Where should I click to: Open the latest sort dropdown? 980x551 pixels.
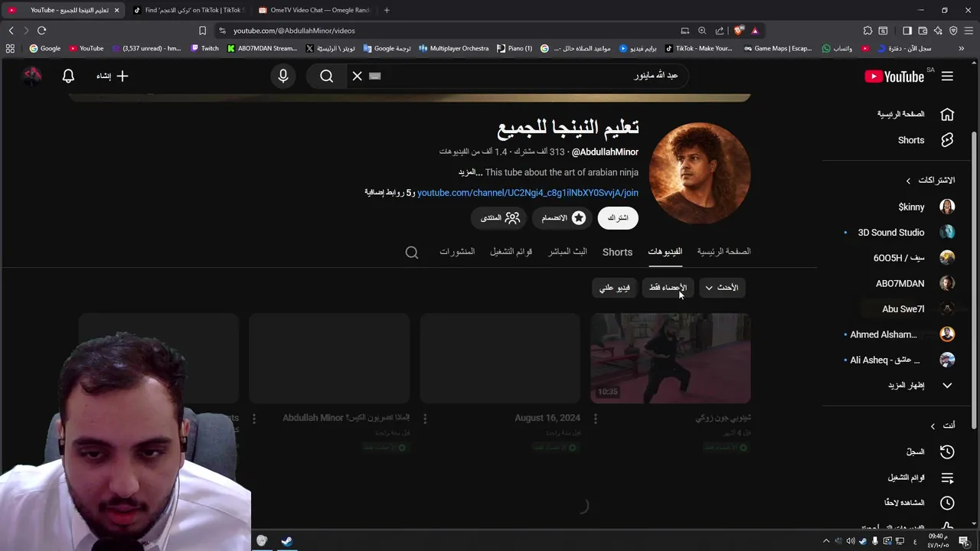[722, 288]
